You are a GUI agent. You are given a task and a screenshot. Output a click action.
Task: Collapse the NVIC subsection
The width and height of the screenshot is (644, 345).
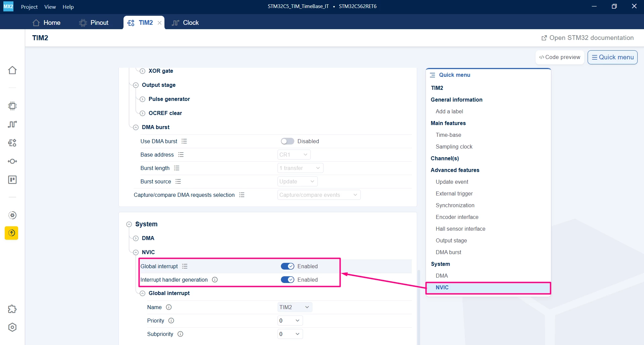(x=136, y=252)
